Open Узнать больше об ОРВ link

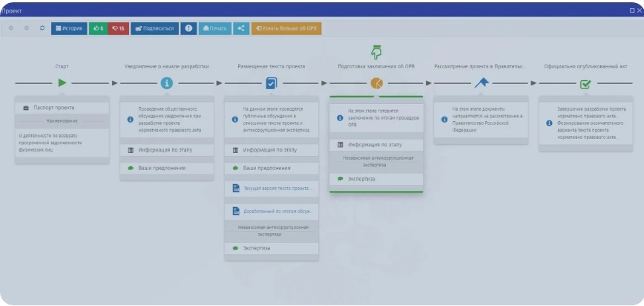pyautogui.click(x=286, y=28)
